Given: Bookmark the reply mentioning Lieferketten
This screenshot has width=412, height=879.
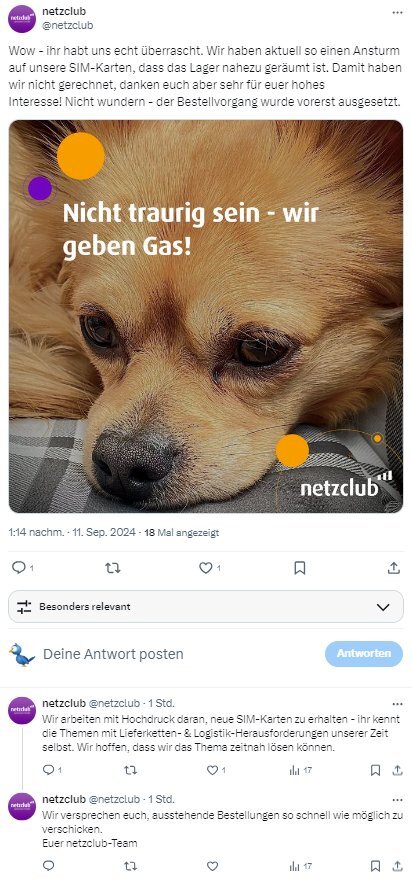Looking at the screenshot, I should [x=376, y=770].
